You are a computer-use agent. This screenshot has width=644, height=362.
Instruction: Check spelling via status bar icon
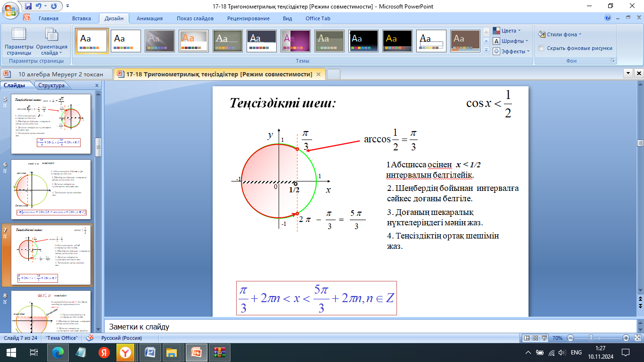90,338
